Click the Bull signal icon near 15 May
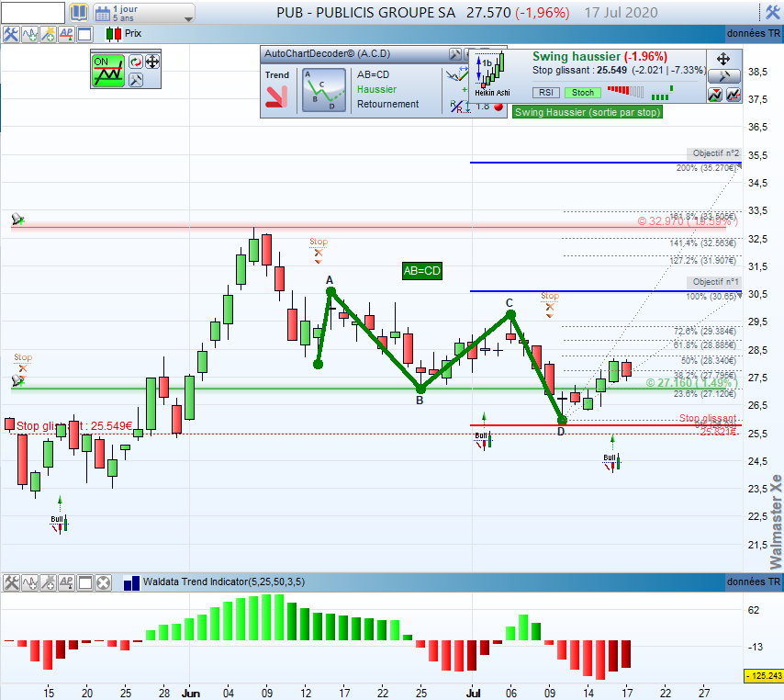 (60, 523)
